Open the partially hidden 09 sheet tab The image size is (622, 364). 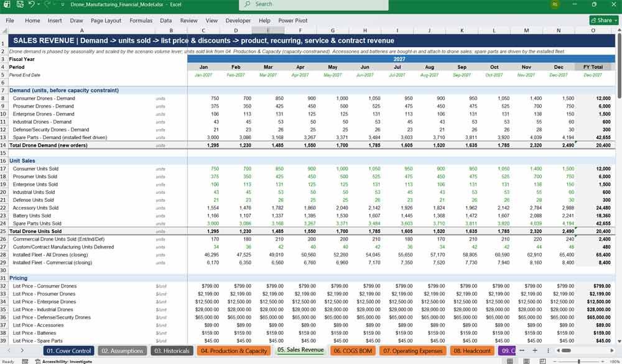pos(507,351)
